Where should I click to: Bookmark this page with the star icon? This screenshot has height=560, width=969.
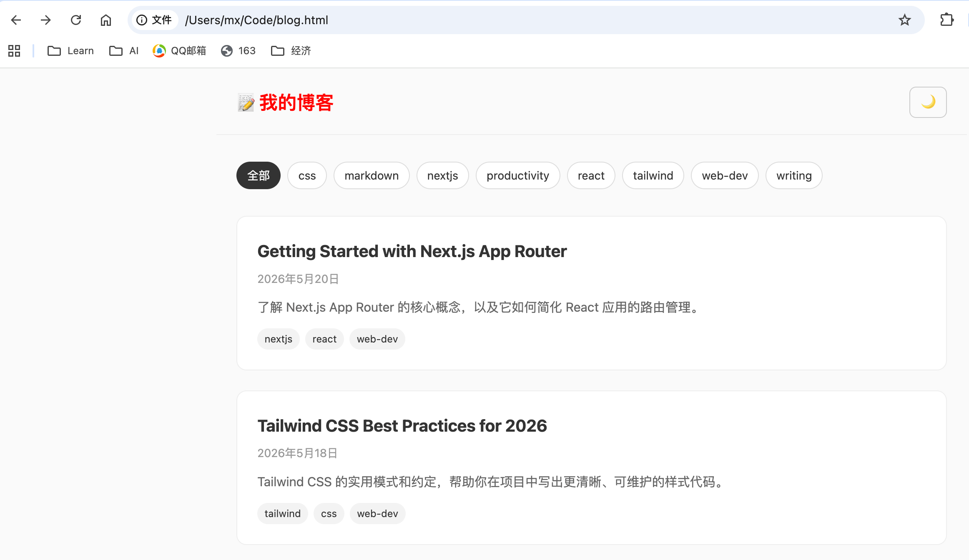tap(904, 20)
